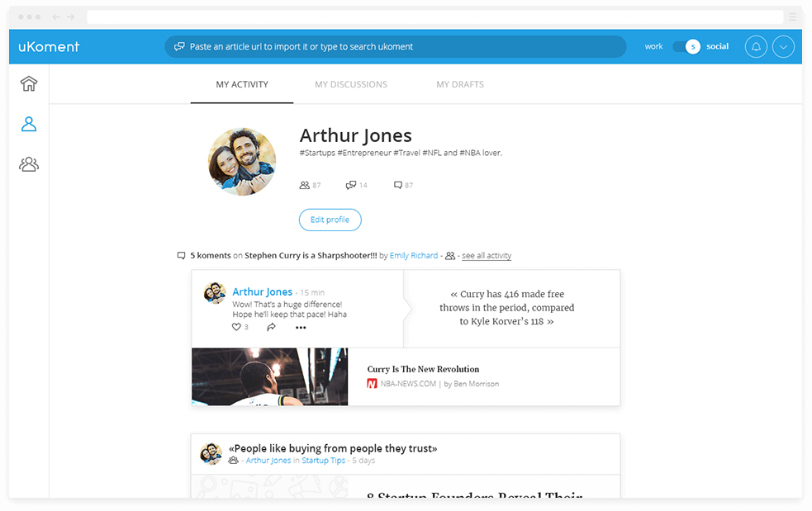
Task: Open Emily Richard's profile link
Action: coord(414,256)
